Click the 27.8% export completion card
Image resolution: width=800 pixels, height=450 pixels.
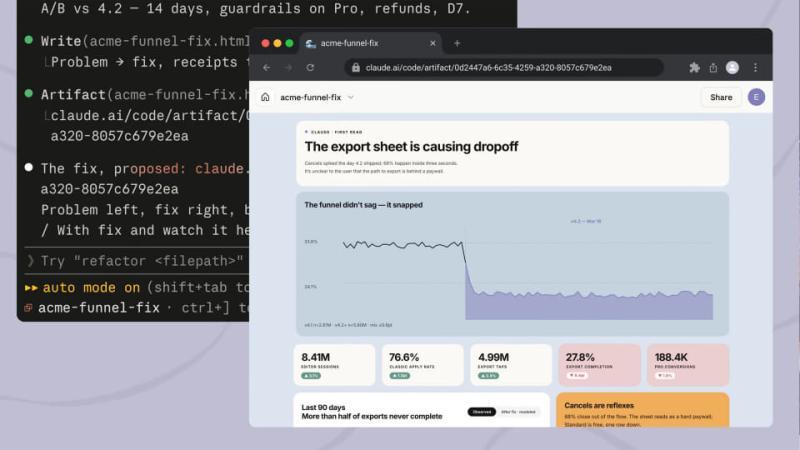[599, 364]
